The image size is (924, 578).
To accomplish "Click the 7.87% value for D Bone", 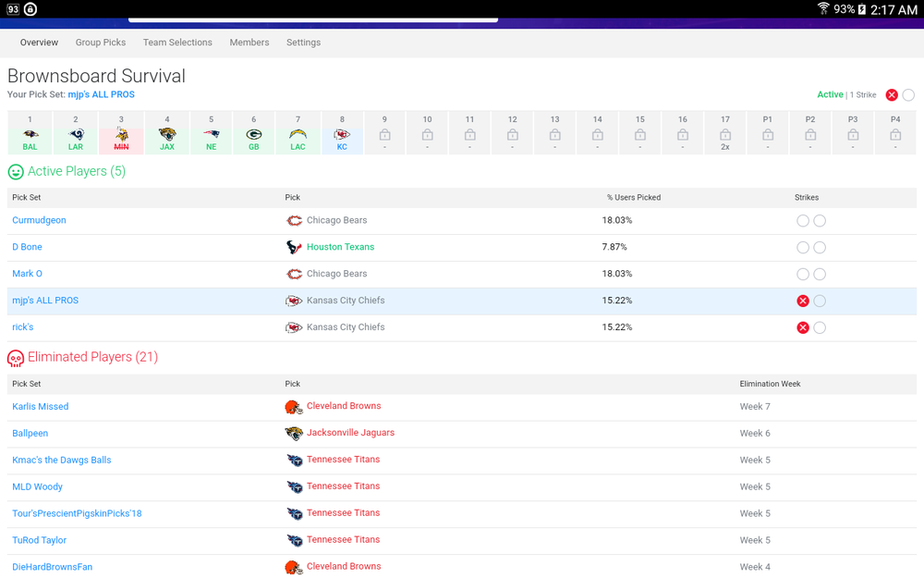I will click(614, 247).
